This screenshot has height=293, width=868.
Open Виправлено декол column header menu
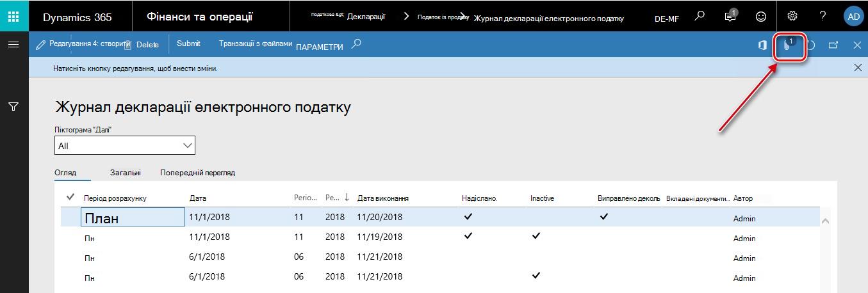pos(629,198)
